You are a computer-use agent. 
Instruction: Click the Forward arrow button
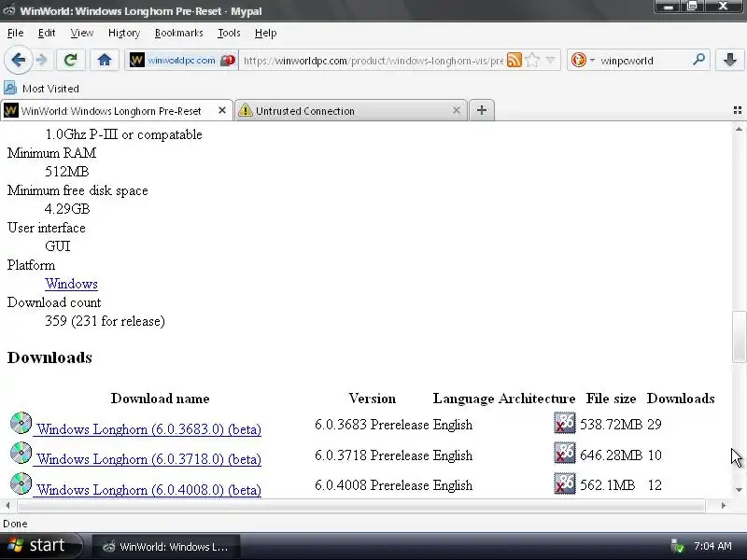tap(42, 60)
